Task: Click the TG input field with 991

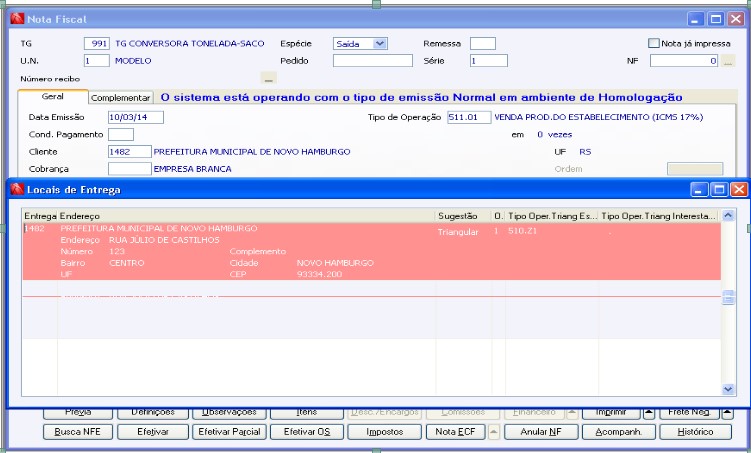Action: pyautogui.click(x=97, y=44)
